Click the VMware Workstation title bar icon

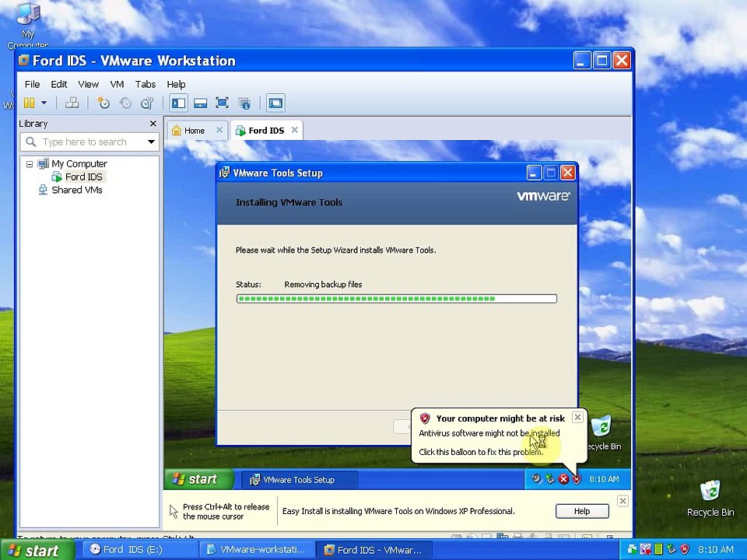coord(23,61)
